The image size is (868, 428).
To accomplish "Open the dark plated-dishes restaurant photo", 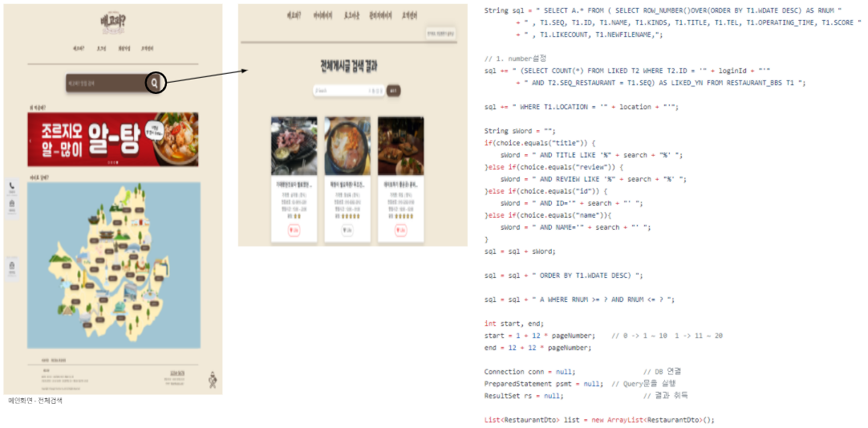I will [x=401, y=146].
